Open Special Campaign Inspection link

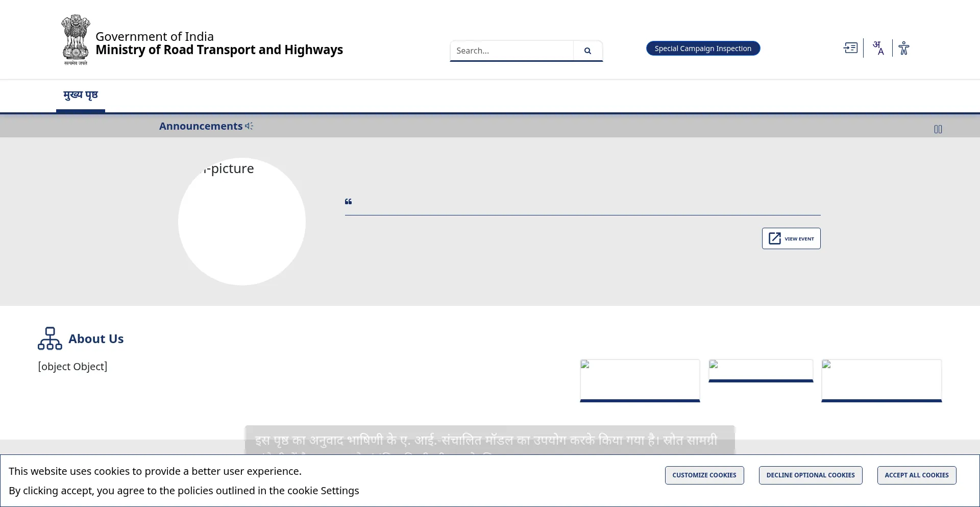pos(703,49)
